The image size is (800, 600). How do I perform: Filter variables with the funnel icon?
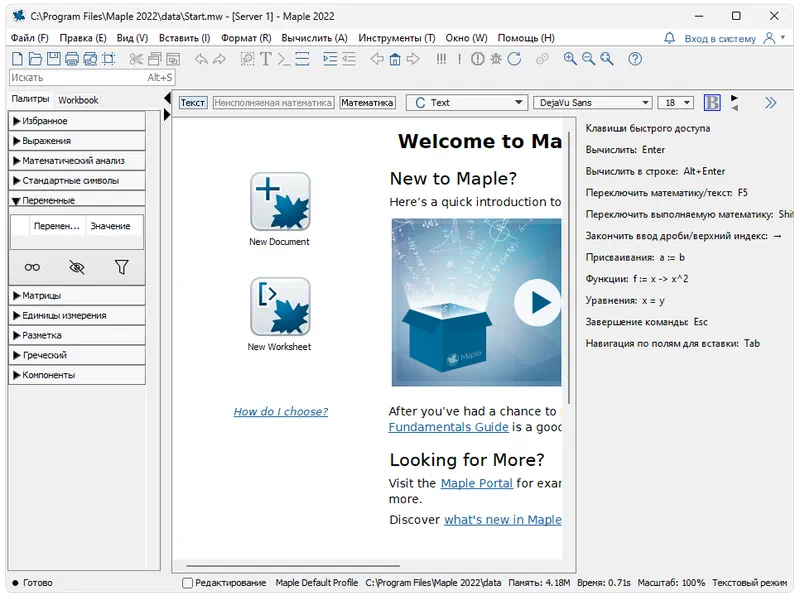121,267
